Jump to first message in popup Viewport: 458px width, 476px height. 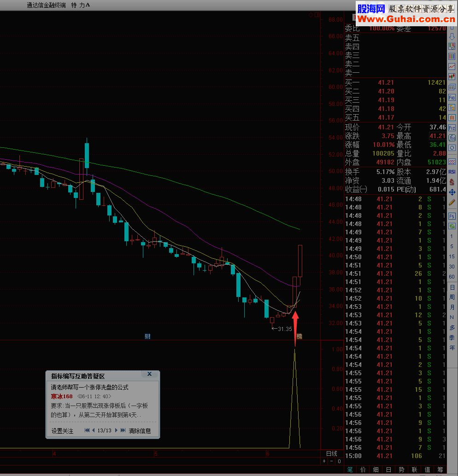(87, 430)
